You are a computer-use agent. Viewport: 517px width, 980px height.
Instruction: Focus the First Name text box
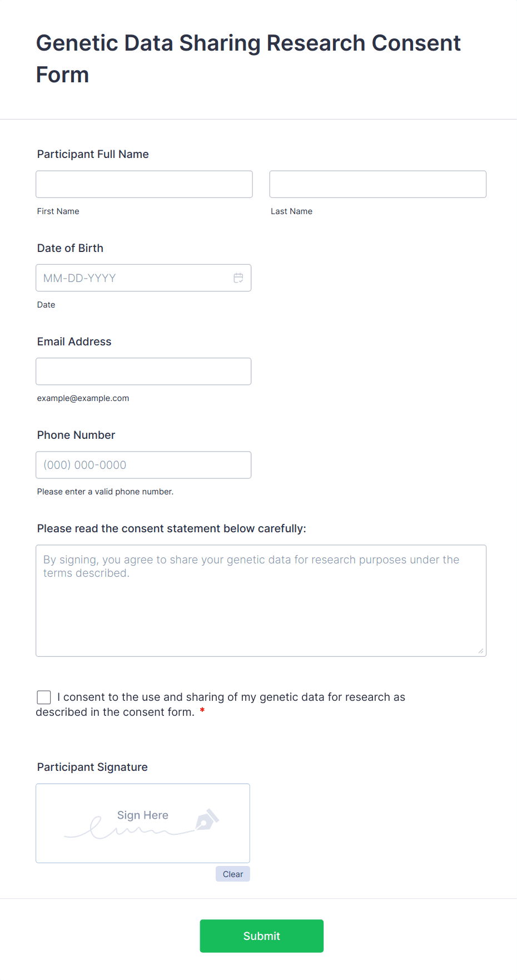[144, 184]
